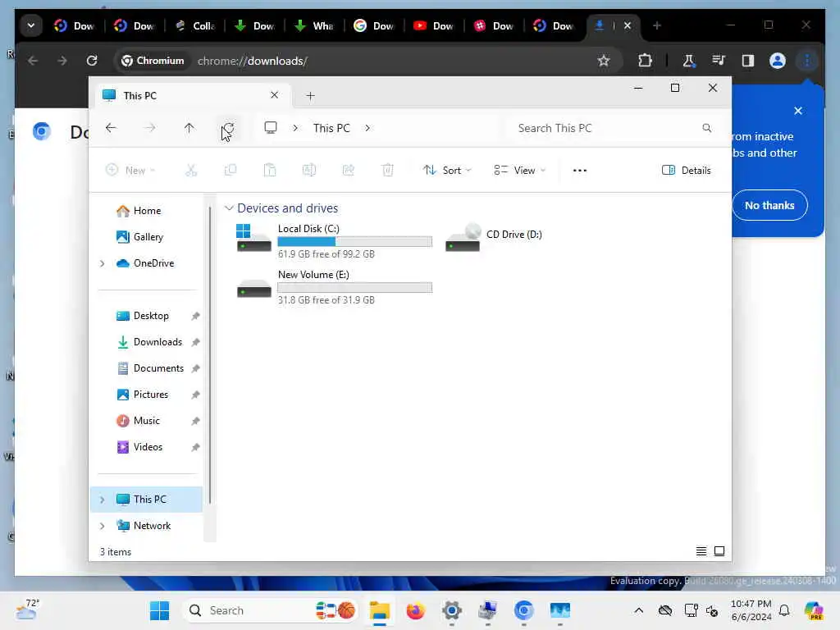Click the taskbar Search box
This screenshot has height=630, width=840.
(x=271, y=610)
